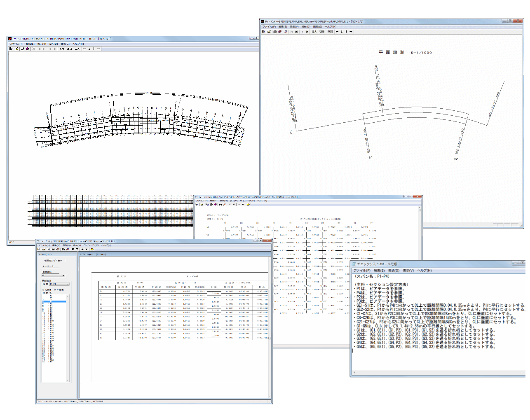Click the 入力データ button
The width and height of the screenshot is (530, 420).
click(48, 266)
